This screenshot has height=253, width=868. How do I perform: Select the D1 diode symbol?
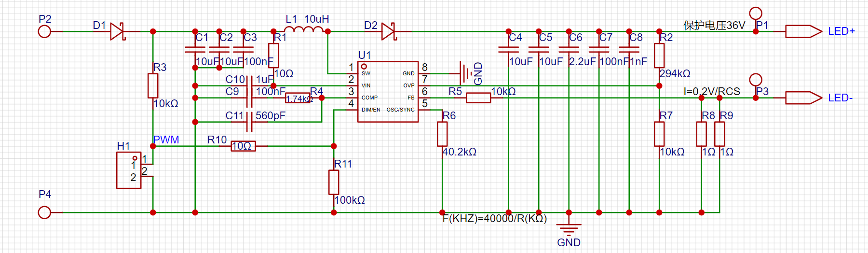coord(117,31)
